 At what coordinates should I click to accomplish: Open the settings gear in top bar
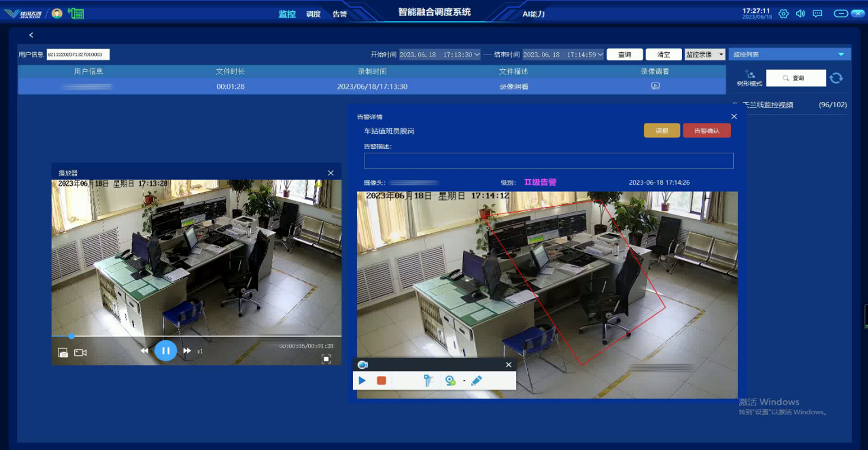coord(783,13)
